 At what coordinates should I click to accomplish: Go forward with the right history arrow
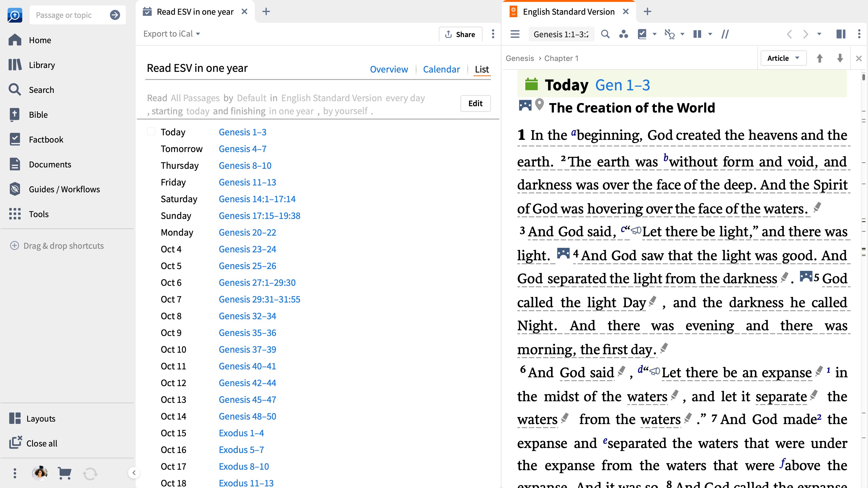point(806,34)
